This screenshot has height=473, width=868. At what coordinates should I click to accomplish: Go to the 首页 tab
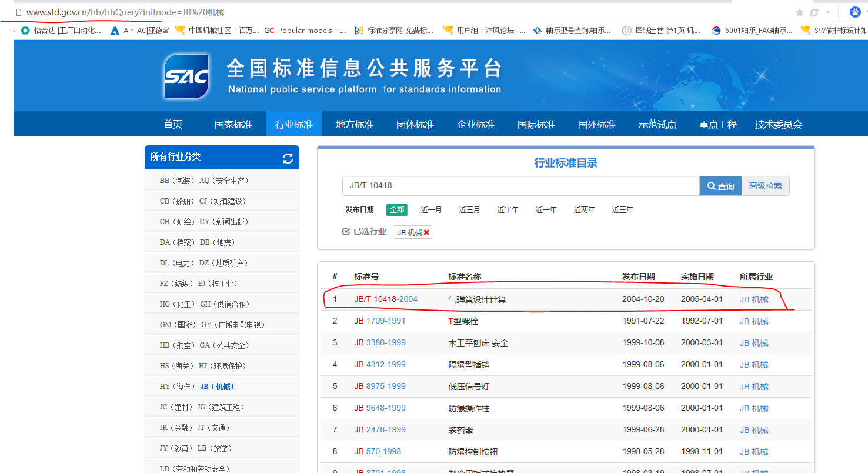click(173, 124)
